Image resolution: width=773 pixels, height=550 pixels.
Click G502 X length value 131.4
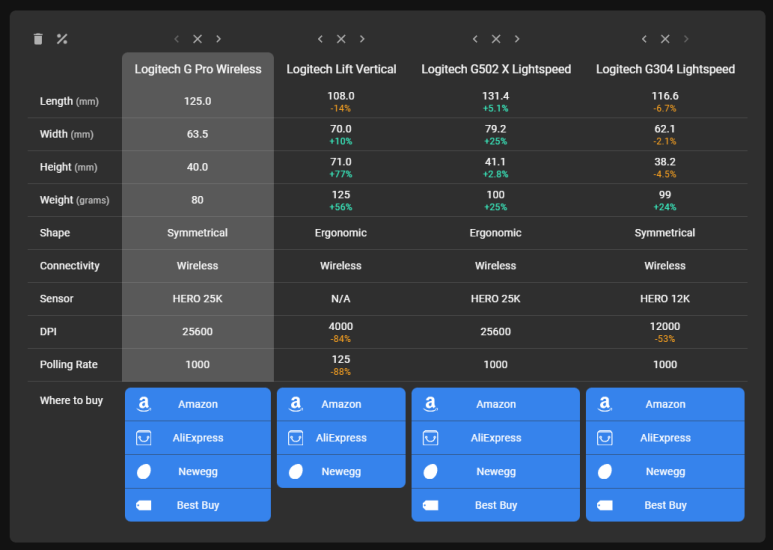(495, 96)
